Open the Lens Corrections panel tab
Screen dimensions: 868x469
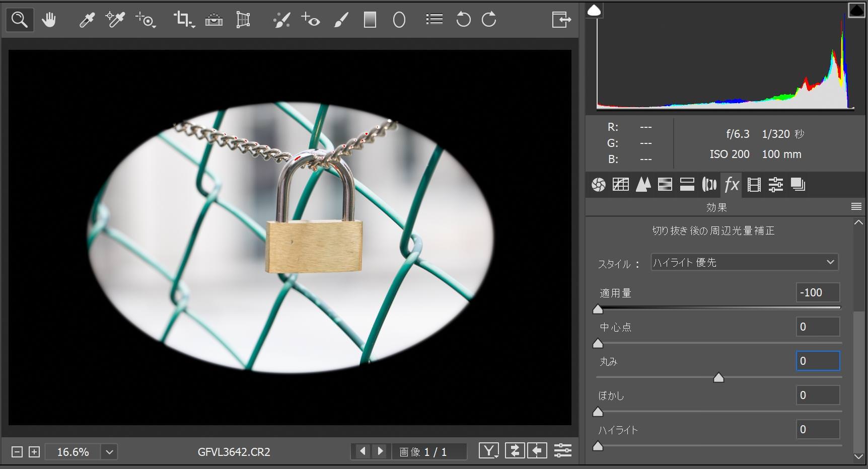pyautogui.click(x=709, y=185)
